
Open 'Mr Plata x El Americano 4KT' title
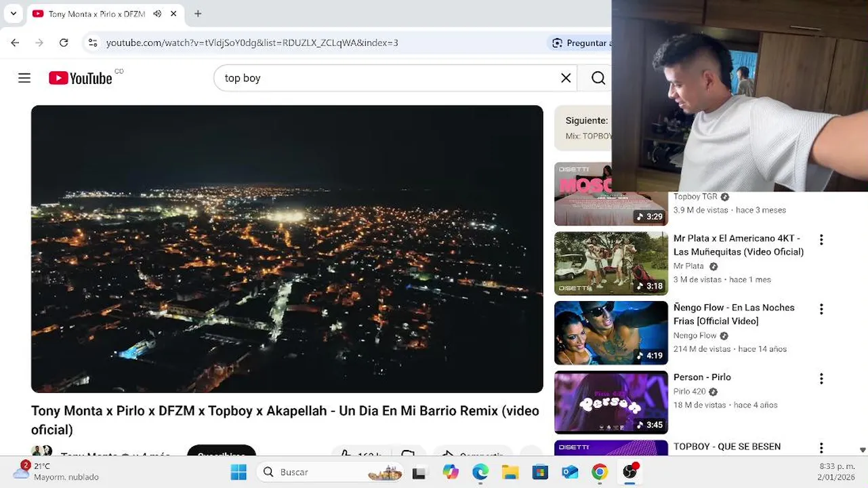739,245
